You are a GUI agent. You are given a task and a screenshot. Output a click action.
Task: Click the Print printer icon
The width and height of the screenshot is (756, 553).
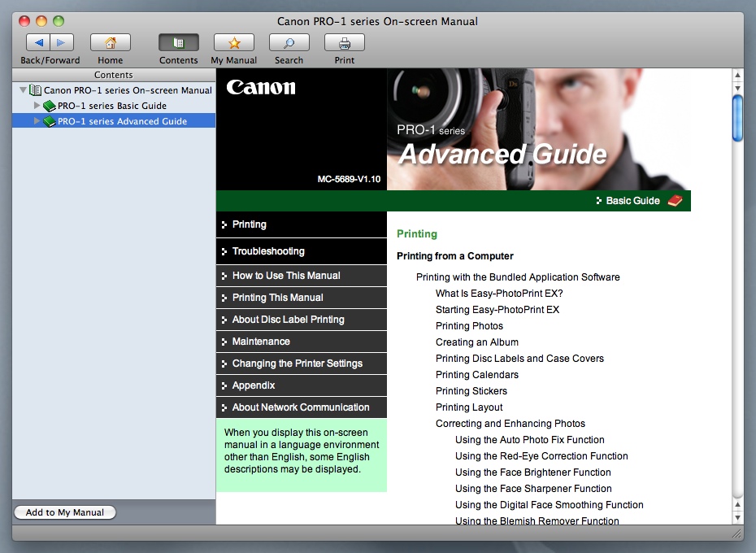(344, 42)
